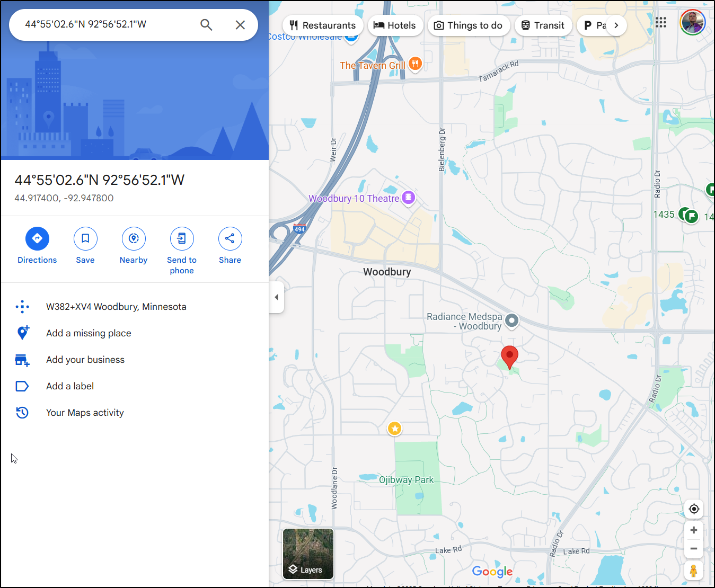Click The Tavern Grill text label

pyautogui.click(x=373, y=66)
